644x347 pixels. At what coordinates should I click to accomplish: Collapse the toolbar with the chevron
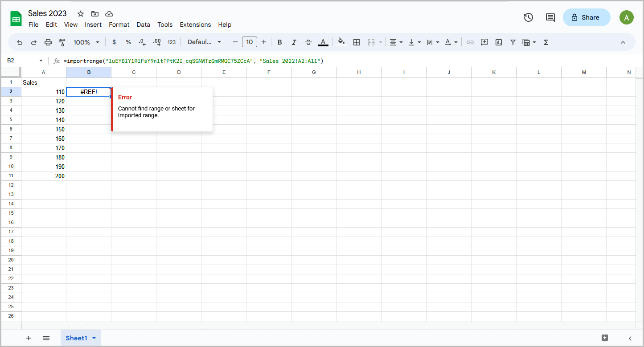(x=623, y=42)
